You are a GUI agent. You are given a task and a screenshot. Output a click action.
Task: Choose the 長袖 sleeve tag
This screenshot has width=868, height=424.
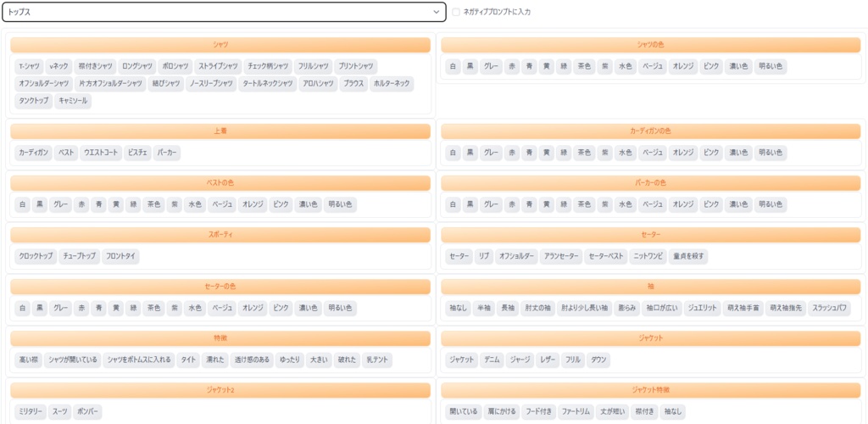[x=508, y=308]
